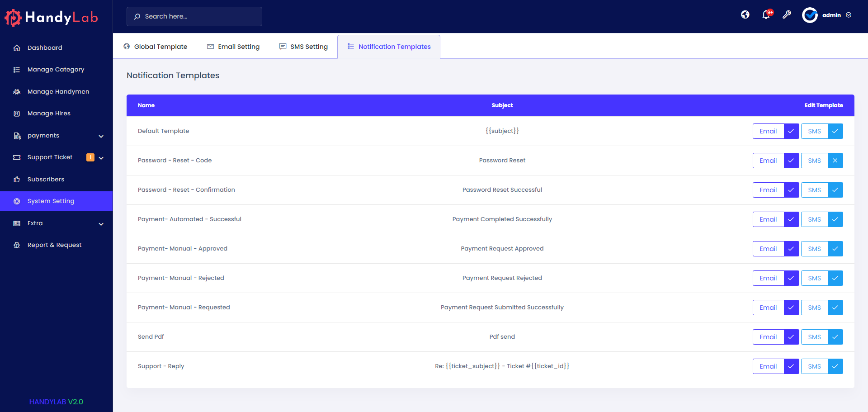Open Dashboard from the sidebar
Viewport: 868px width, 412px height.
(45, 47)
